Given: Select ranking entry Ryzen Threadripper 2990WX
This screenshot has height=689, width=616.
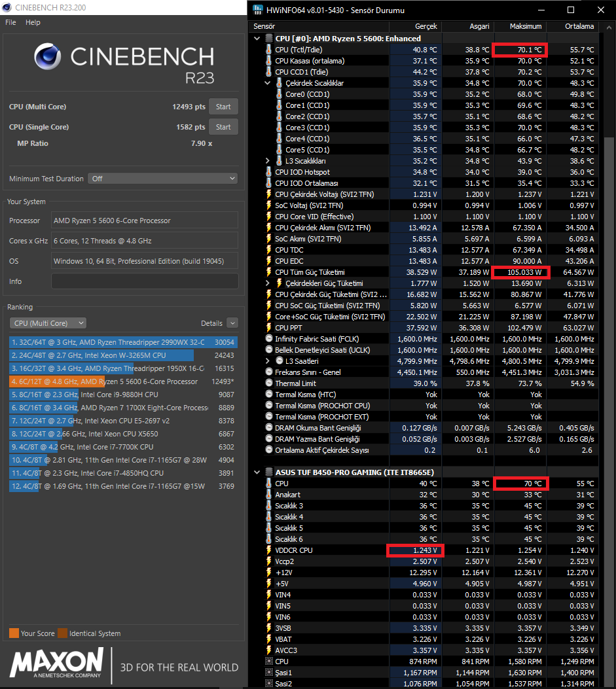Looking at the screenshot, I should [123, 342].
